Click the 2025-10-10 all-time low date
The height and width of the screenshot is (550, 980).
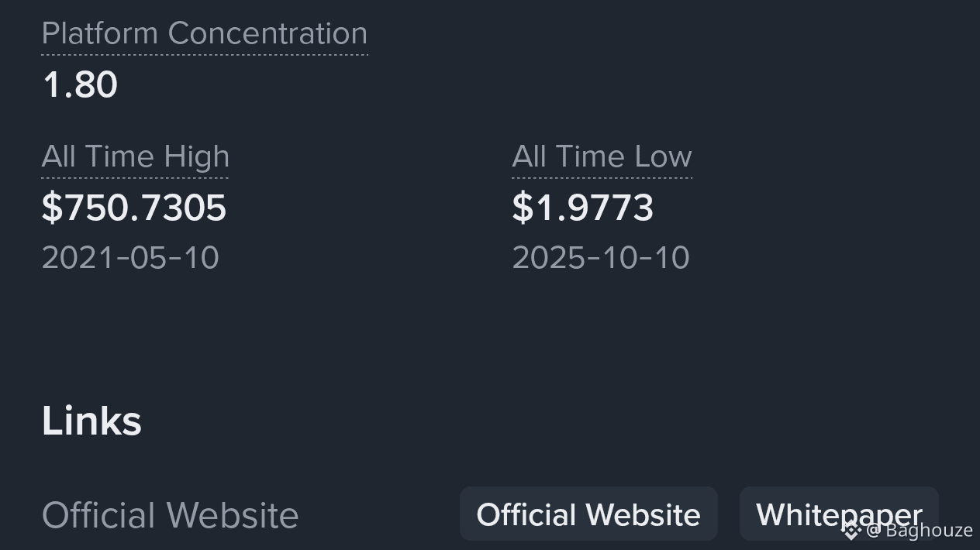click(x=601, y=258)
